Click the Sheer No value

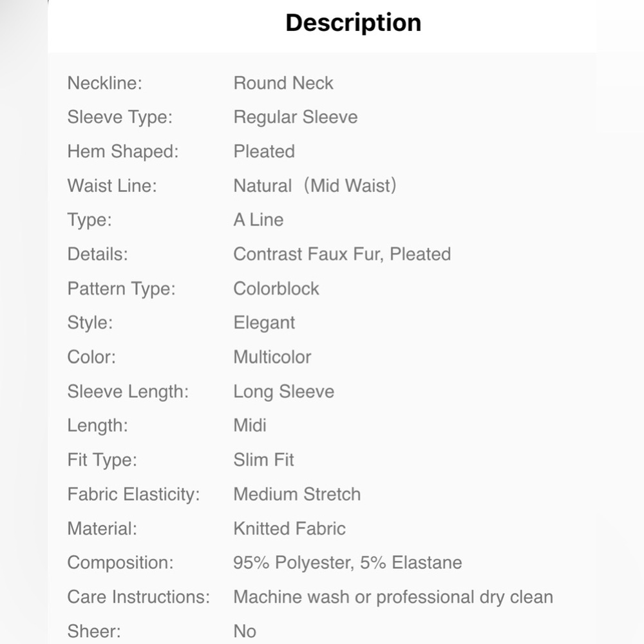coord(245,631)
